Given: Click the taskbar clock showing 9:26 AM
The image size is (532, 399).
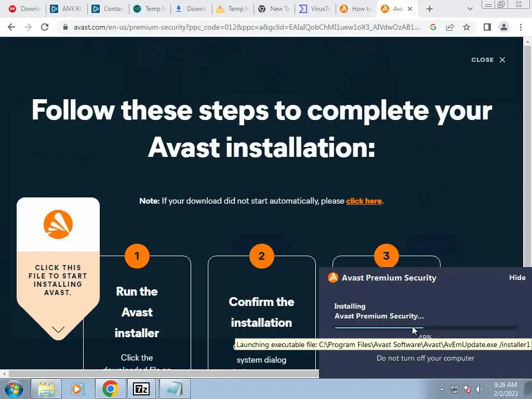Looking at the screenshot, I should tap(506, 389).
